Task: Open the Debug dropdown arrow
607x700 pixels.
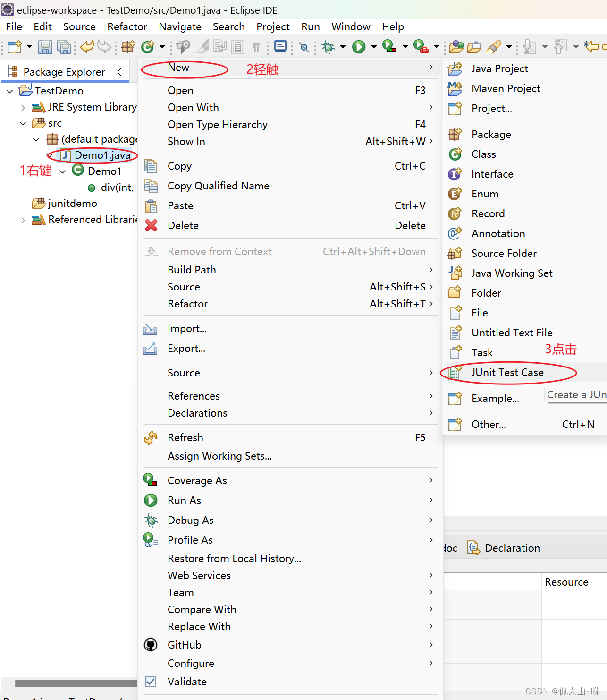Action: (x=343, y=47)
